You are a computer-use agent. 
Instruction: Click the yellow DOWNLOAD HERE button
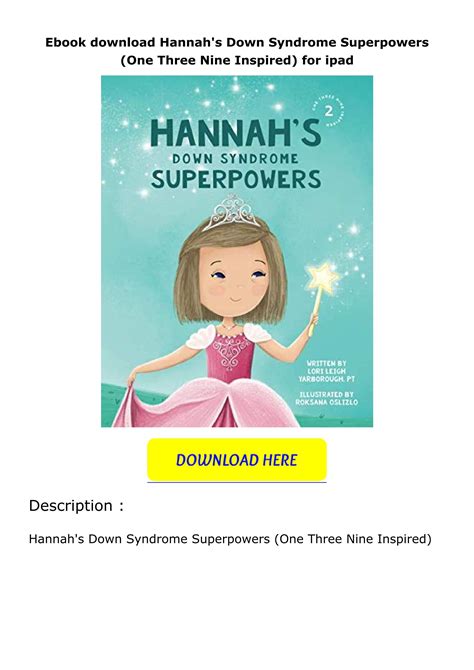[237, 459]
